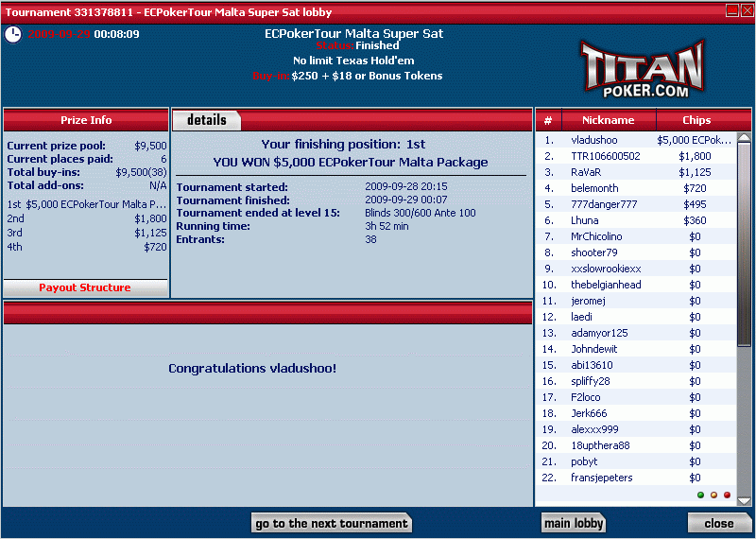
Task: Click the Total buy-ins $9,500(38) value
Action: pyautogui.click(x=141, y=172)
